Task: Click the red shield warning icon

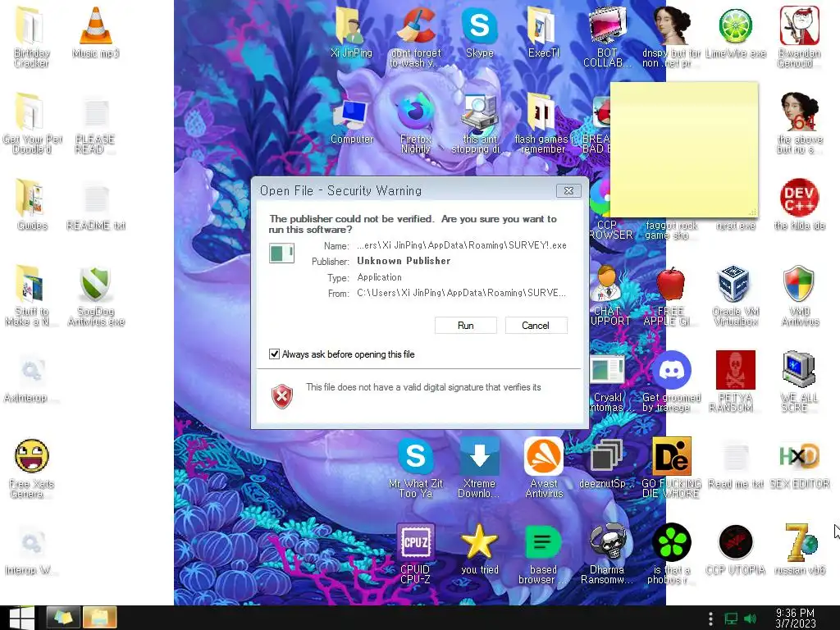Action: pos(282,396)
